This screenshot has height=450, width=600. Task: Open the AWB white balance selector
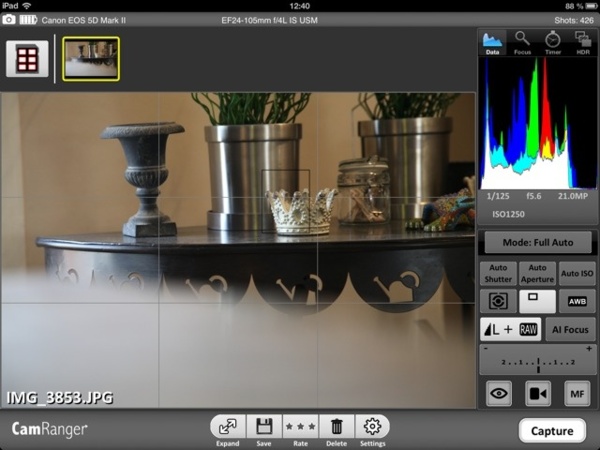(577, 301)
